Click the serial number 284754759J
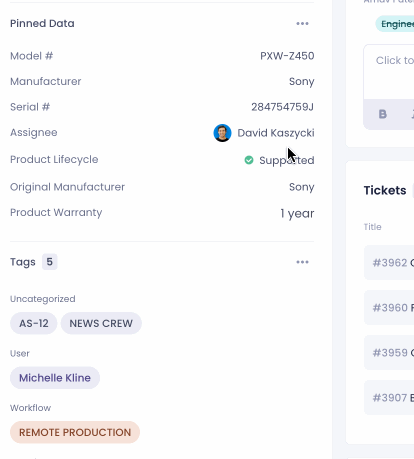414x459 pixels. [282, 107]
